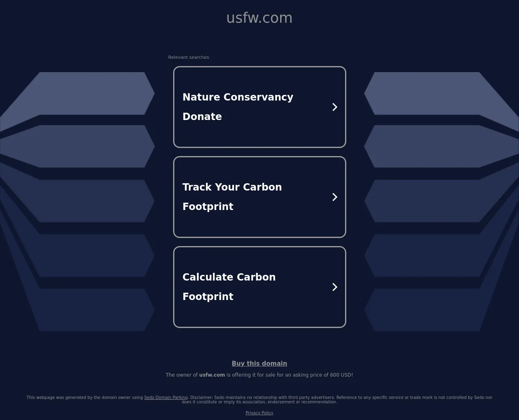Screen dimensions: 519x420
Task: Click the Relevant searches label
Action: click(189, 57)
